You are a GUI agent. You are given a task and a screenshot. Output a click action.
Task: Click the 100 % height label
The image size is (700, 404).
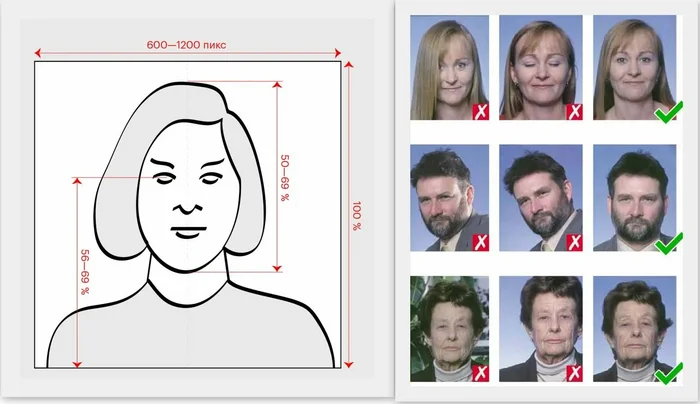tap(356, 216)
